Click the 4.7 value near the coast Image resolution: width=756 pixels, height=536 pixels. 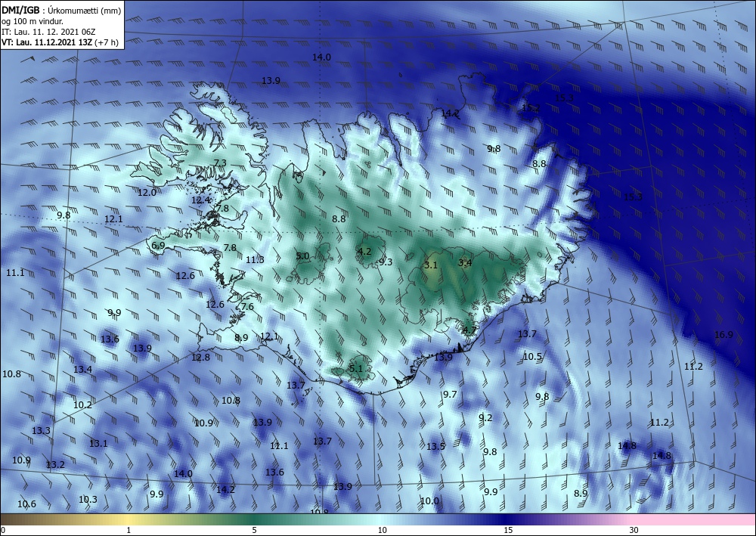469,330
